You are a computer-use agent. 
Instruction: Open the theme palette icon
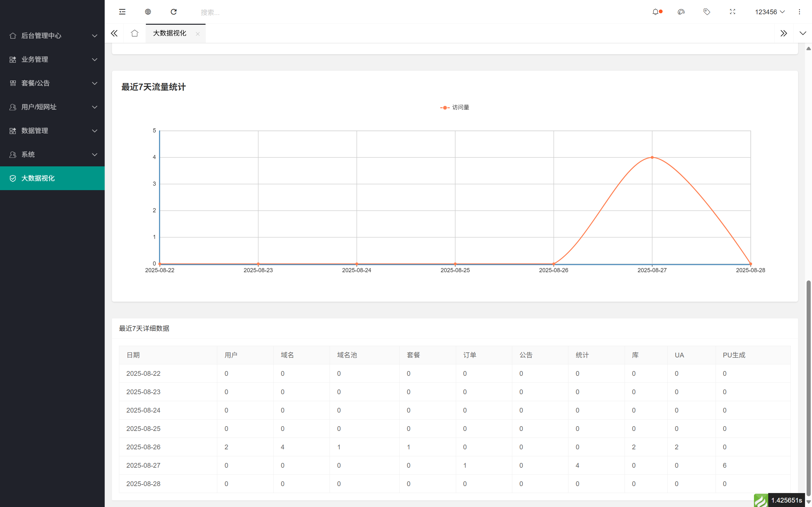click(681, 12)
